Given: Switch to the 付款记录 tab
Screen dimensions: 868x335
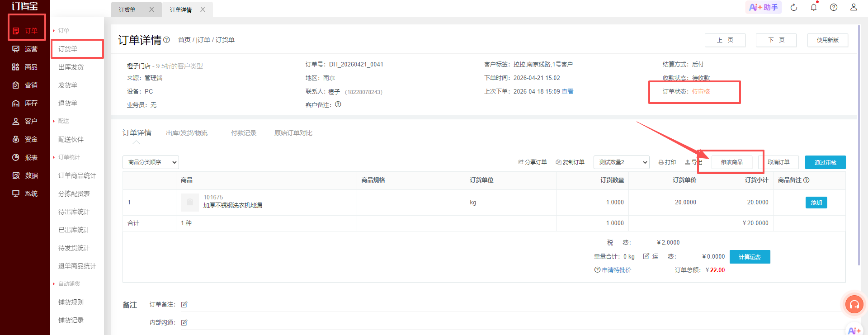Looking at the screenshot, I should [x=244, y=133].
